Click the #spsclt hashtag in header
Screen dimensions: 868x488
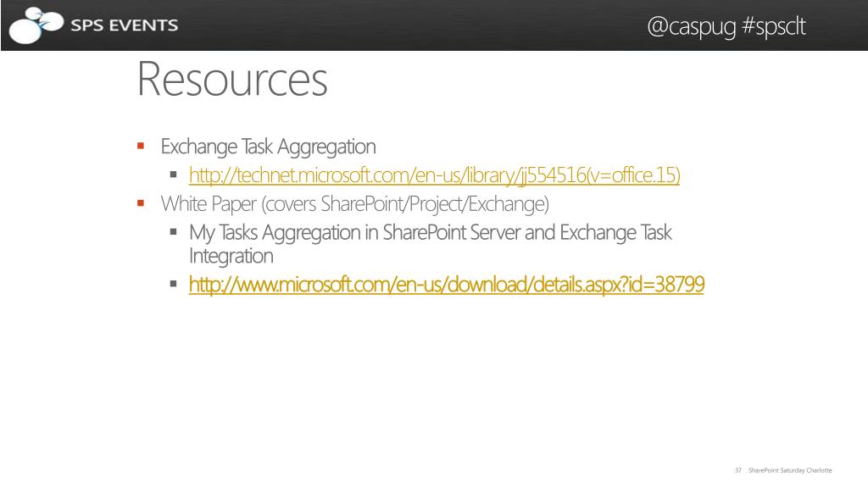click(x=773, y=26)
